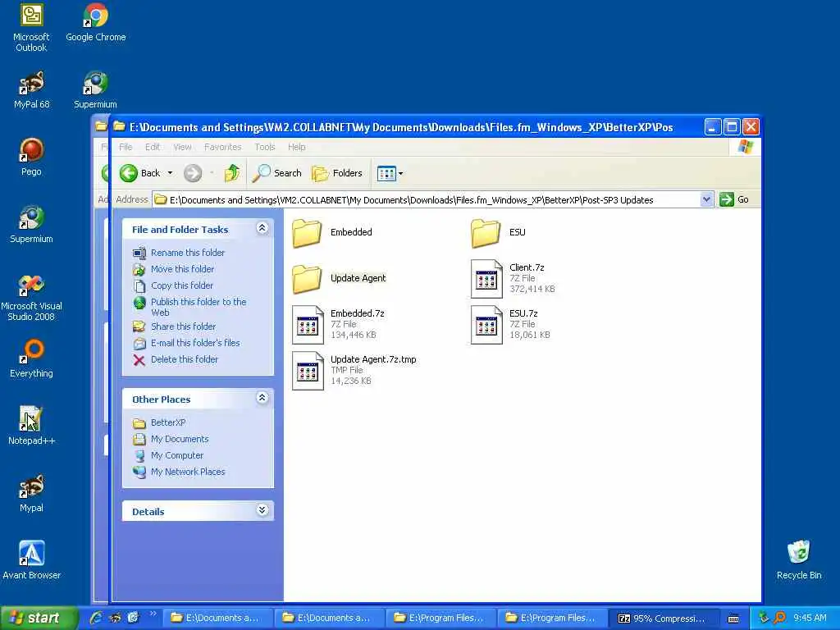The image size is (840, 630).
Task: Select the Supermium icon beside MyPal 68
Action: (x=95, y=89)
